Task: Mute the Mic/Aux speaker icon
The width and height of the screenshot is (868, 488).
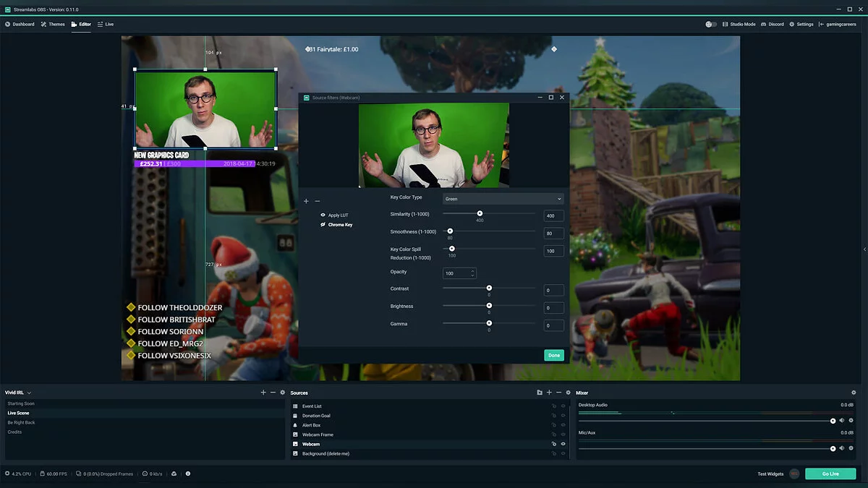Action: (x=842, y=448)
